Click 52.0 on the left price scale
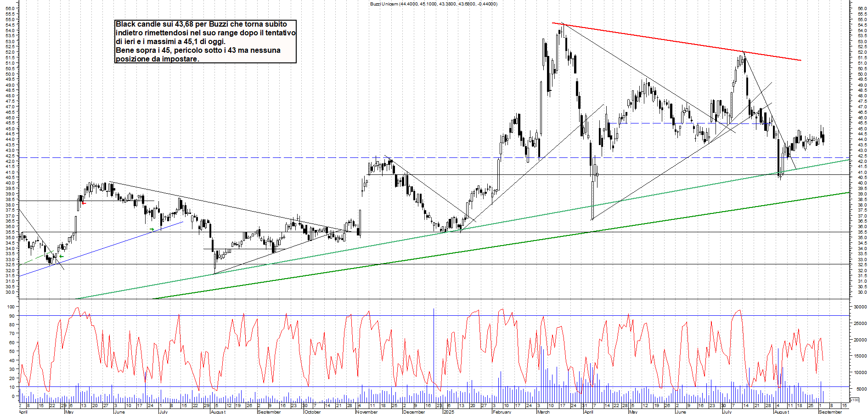The width and height of the screenshot is (868, 414). (x=11, y=52)
